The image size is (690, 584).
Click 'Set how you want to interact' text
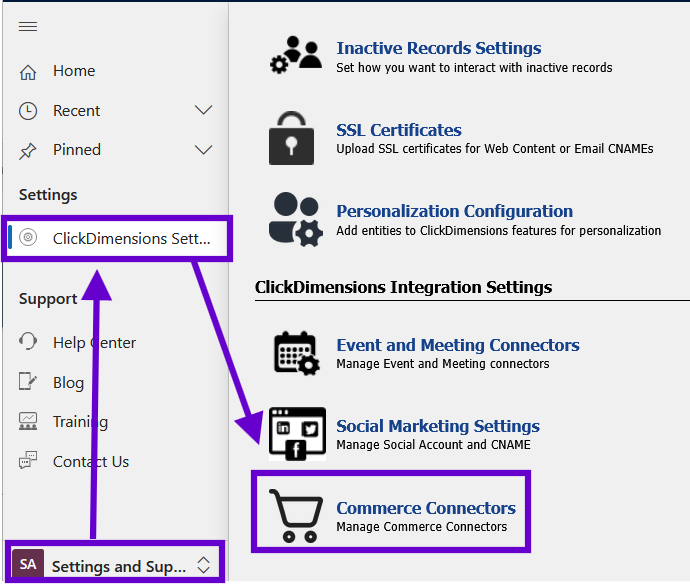pos(474,67)
